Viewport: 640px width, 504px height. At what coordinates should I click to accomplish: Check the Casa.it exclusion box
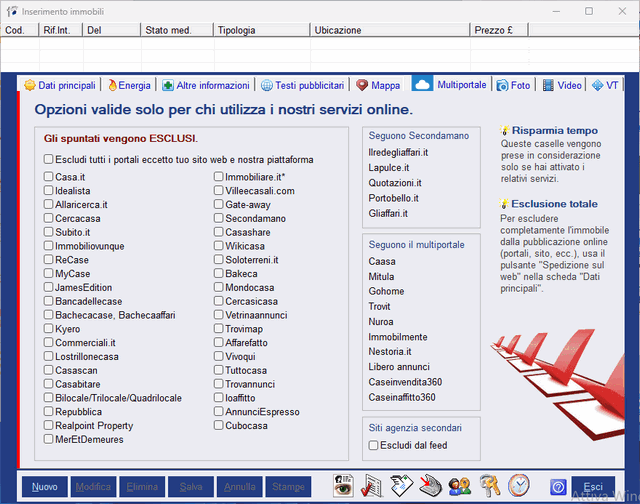(48, 176)
